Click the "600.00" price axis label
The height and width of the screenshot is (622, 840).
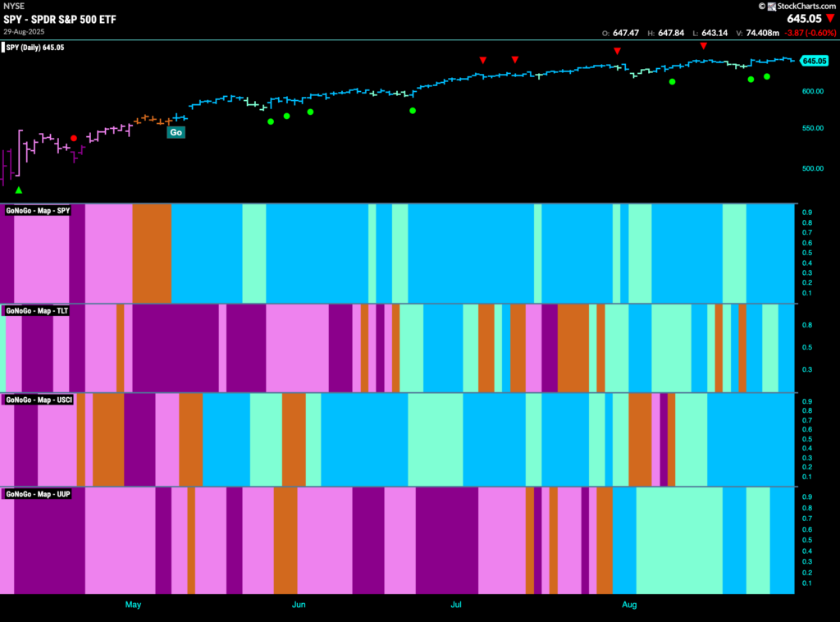[813, 91]
